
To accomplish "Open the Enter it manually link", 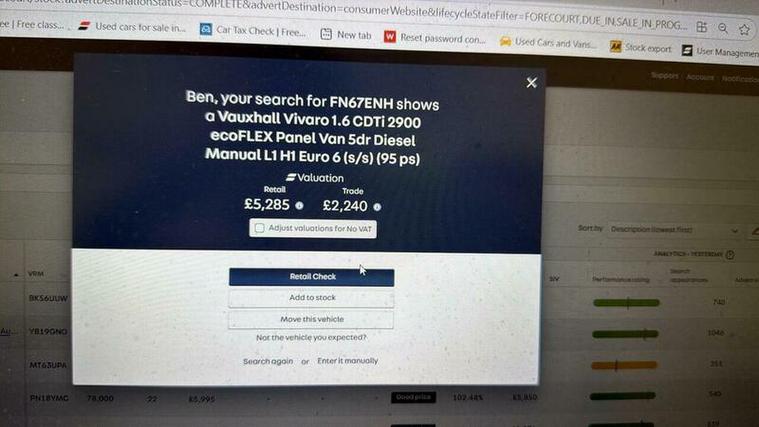I will [348, 361].
